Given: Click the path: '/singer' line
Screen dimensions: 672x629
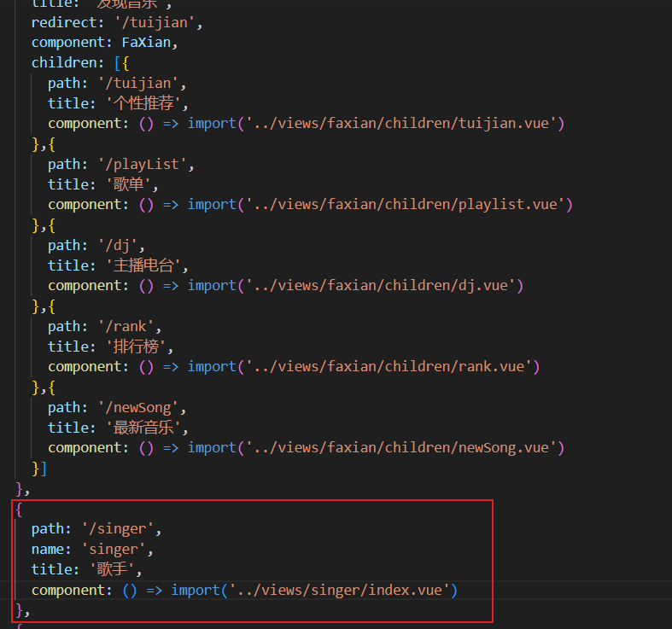Looking at the screenshot, I should (x=96, y=529).
